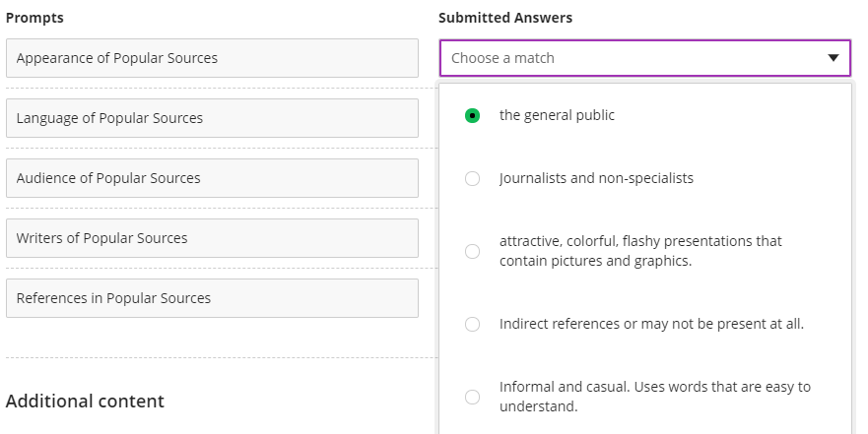Choose the "Indirect references or may not be present" text
Image resolution: width=868 pixels, height=434 pixels.
click(651, 324)
